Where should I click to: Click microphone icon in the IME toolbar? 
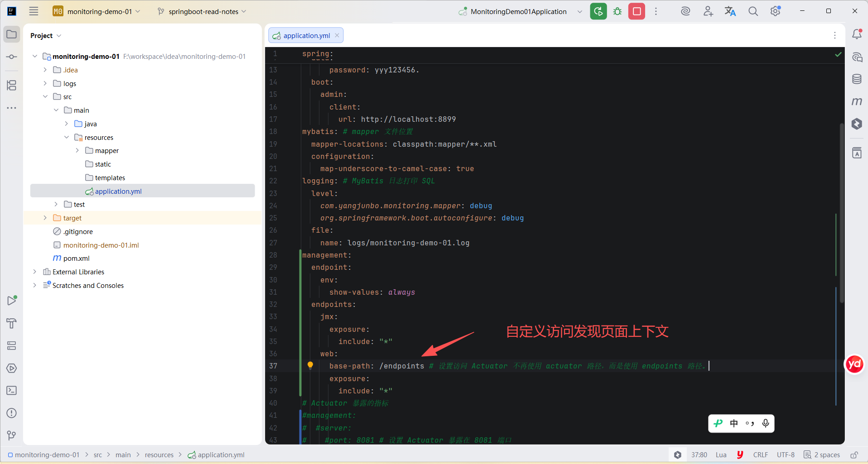[x=766, y=423]
